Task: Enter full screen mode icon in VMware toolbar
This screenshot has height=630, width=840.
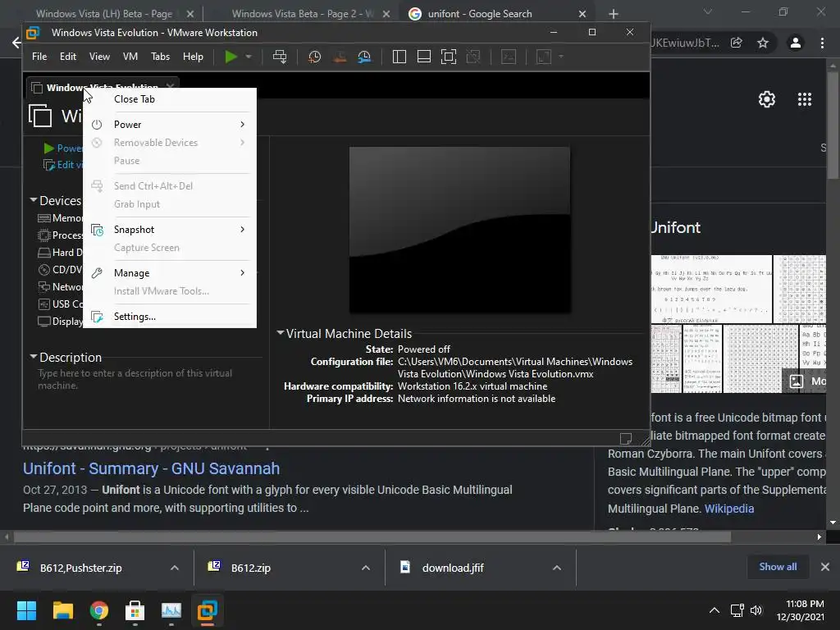Action: (x=449, y=57)
